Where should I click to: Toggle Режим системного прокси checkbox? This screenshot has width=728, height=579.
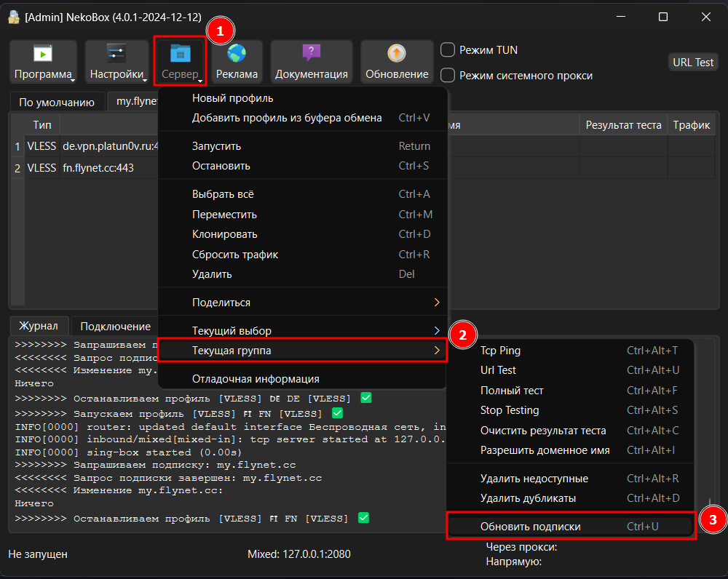448,75
